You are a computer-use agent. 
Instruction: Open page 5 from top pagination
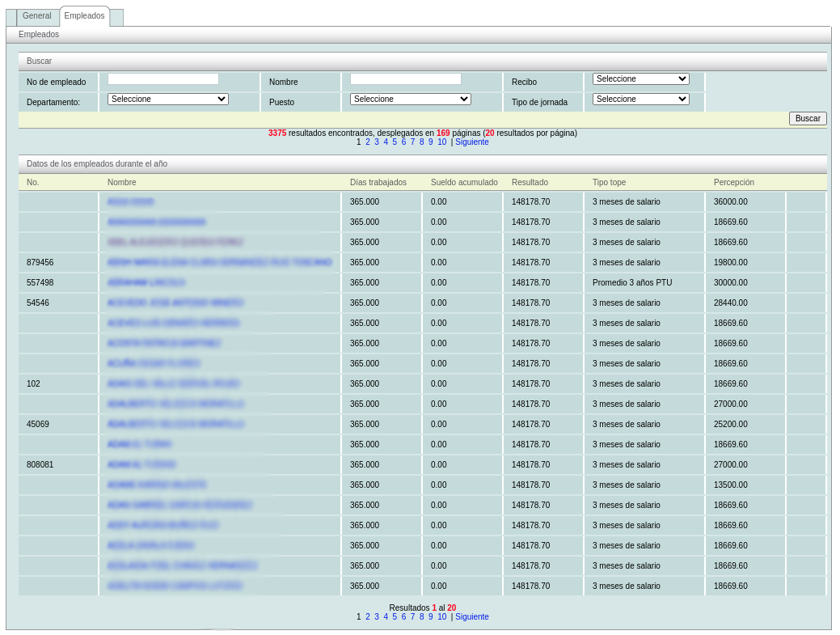pyautogui.click(x=395, y=142)
